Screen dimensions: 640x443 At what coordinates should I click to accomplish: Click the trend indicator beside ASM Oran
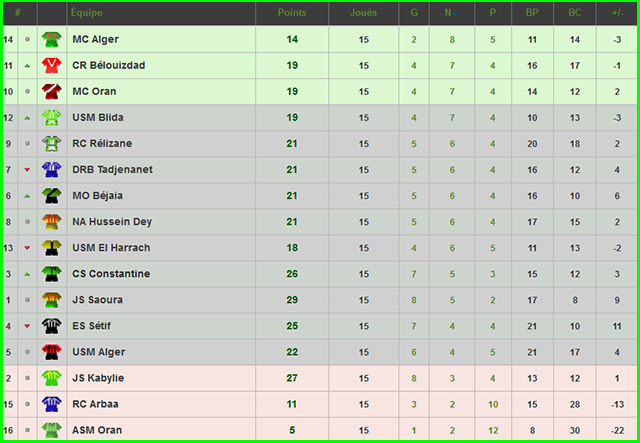[x=27, y=430]
